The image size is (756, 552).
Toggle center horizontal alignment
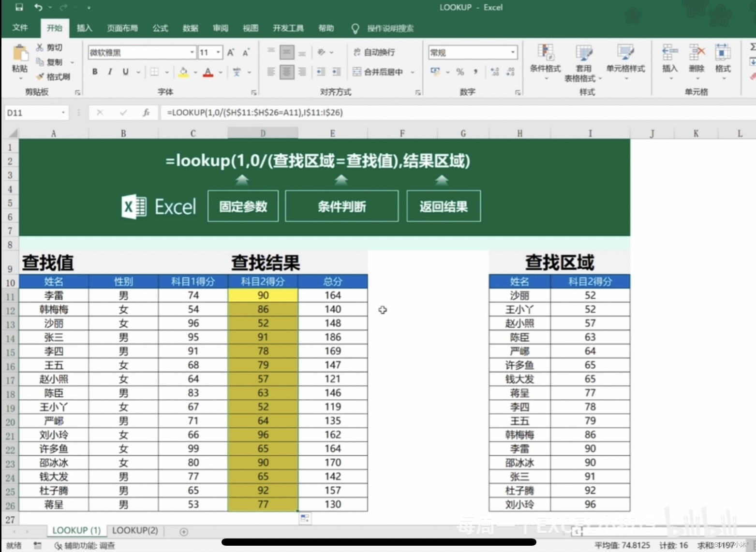[287, 72]
